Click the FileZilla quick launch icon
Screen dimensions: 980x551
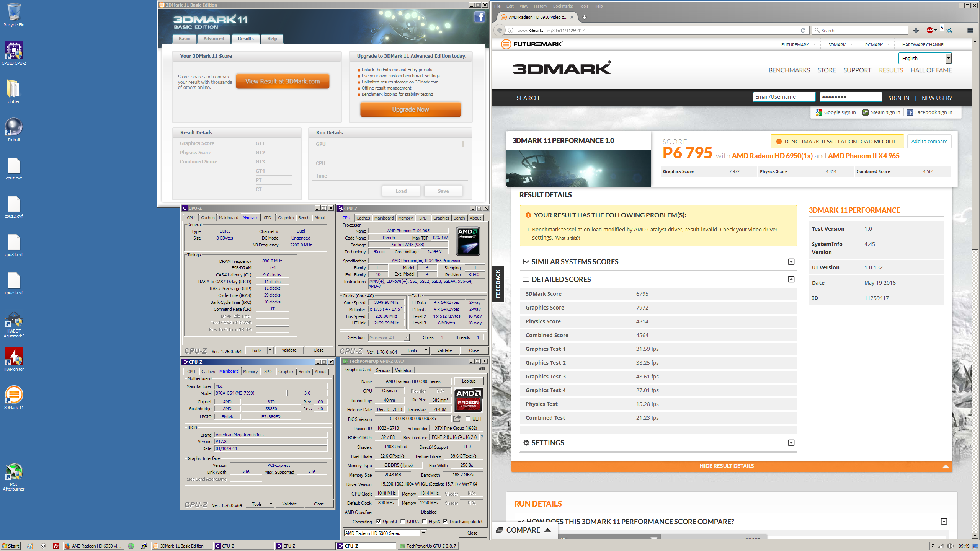[56, 546]
